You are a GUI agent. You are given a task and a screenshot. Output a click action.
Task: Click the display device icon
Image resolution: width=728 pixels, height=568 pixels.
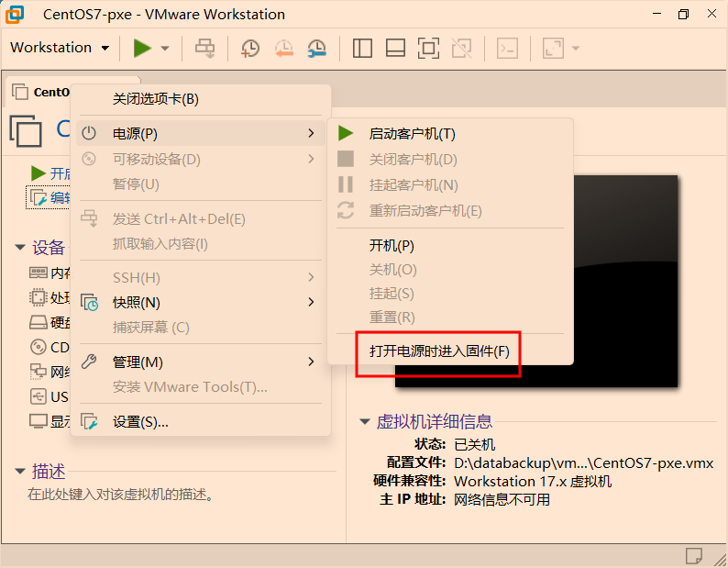(39, 421)
